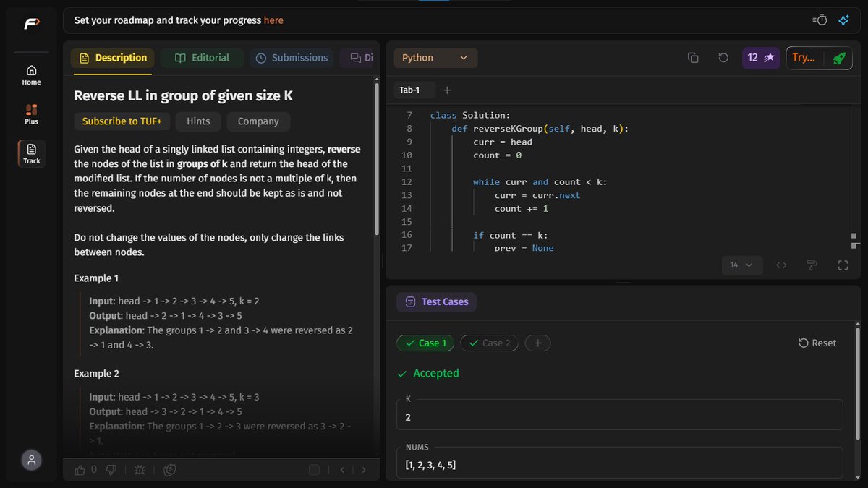Open the stopwatch timer icon
The width and height of the screenshot is (868, 488).
(x=820, y=20)
